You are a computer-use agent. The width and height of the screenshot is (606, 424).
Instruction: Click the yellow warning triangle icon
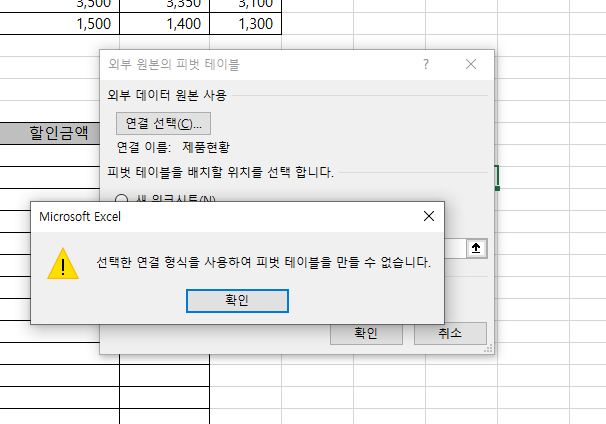tap(63, 263)
